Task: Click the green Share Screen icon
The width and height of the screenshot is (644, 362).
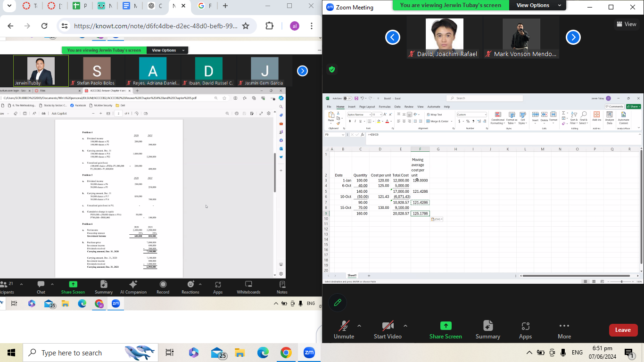Action: coord(446,326)
